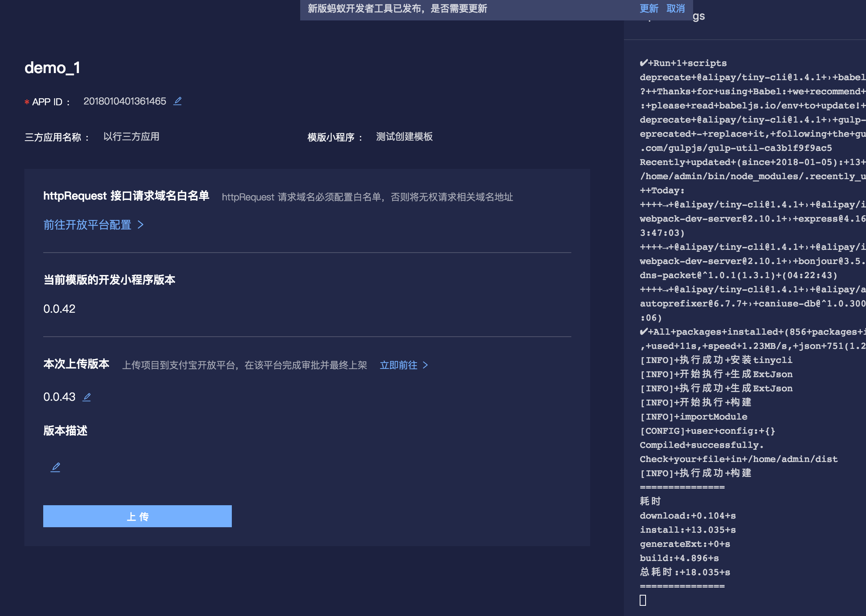
Task: Open the 立即前往 link
Action: (x=398, y=365)
